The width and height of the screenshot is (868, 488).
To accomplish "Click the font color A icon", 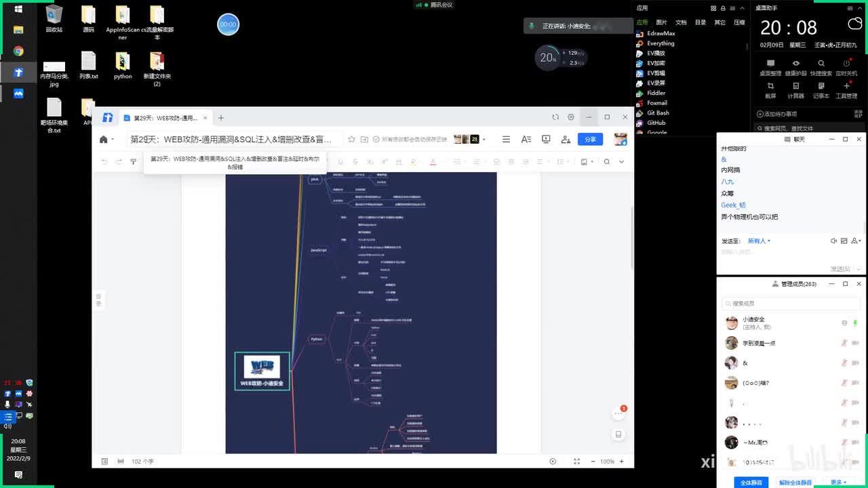I will 433,161.
